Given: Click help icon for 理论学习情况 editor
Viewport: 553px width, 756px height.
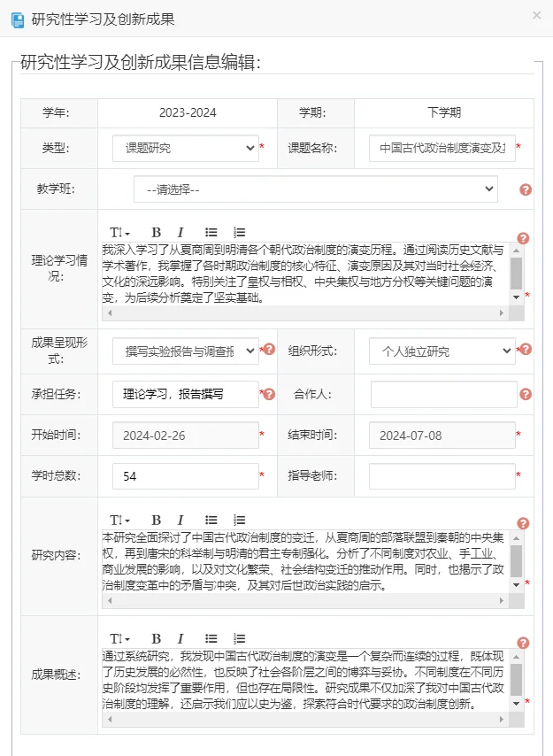Looking at the screenshot, I should 523,238.
